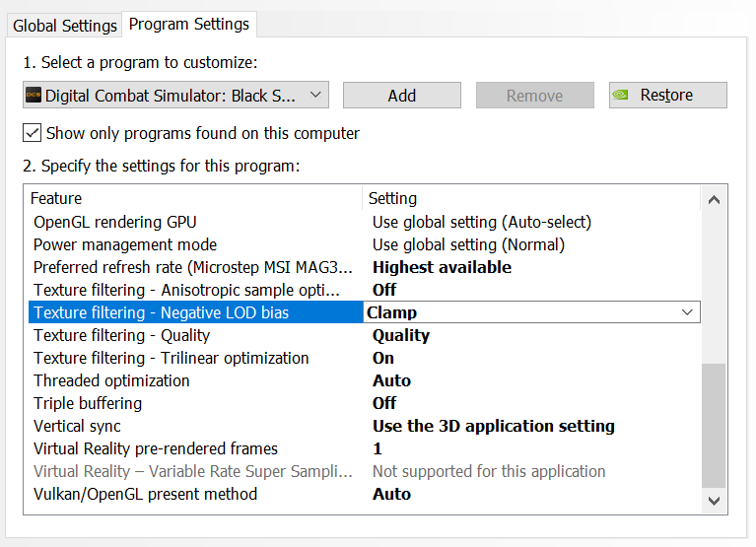Click Not supported for this application text
This screenshot has height=547, width=756.
(x=489, y=471)
